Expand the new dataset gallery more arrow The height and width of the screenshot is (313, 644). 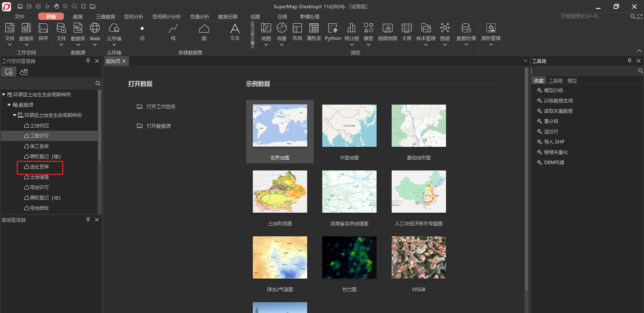click(253, 43)
